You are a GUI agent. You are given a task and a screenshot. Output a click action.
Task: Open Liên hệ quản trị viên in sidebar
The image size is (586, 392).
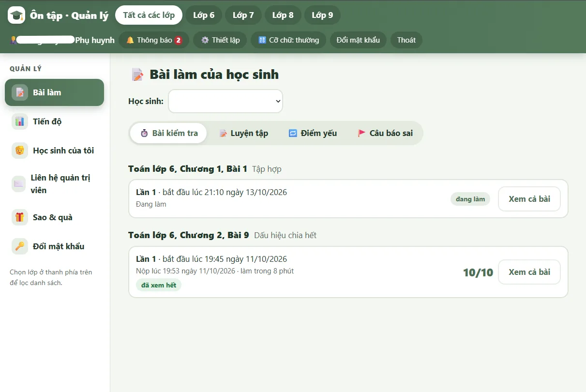54,184
